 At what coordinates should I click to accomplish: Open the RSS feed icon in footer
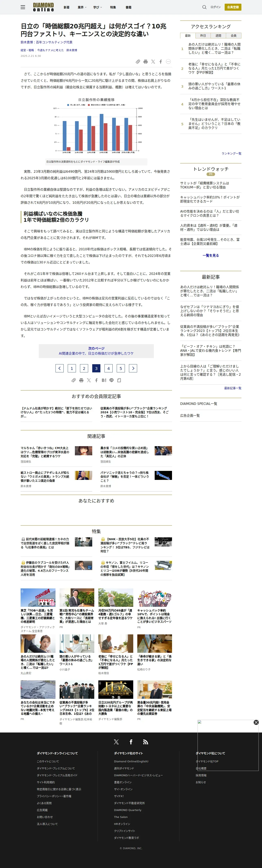(x=145, y=742)
